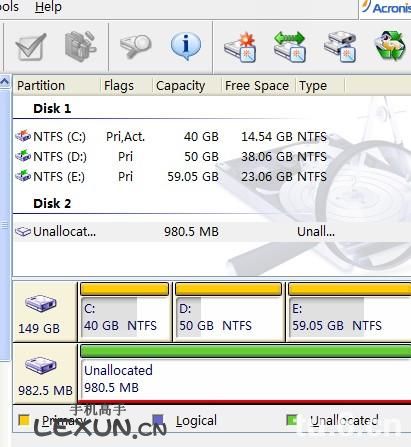Open the Recovery wizard recycle icon
Image resolution: width=411 pixels, height=447 pixels.
391,46
